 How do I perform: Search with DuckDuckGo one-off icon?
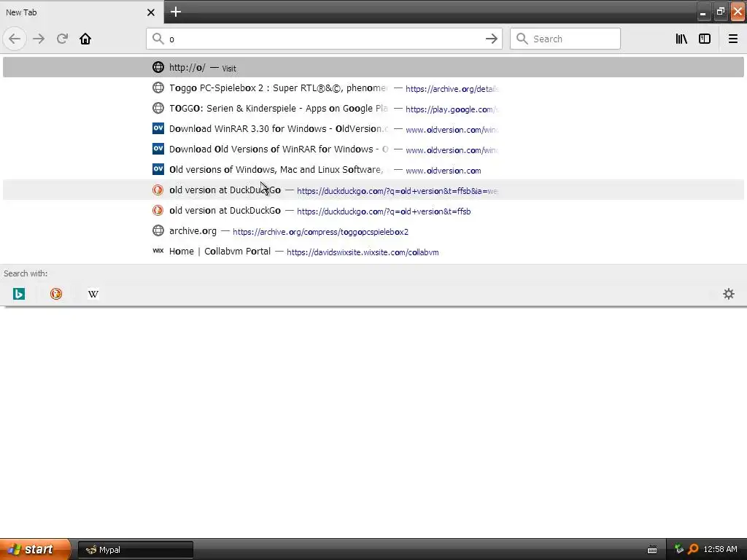pyautogui.click(x=56, y=294)
